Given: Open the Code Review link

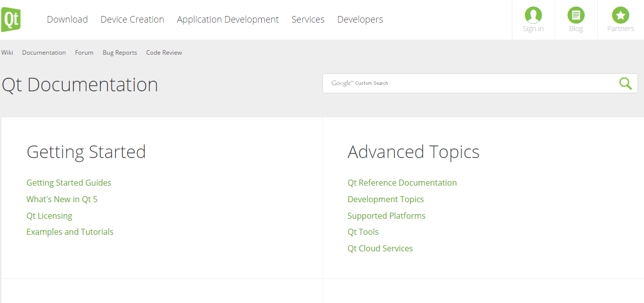Looking at the screenshot, I should point(164,53).
